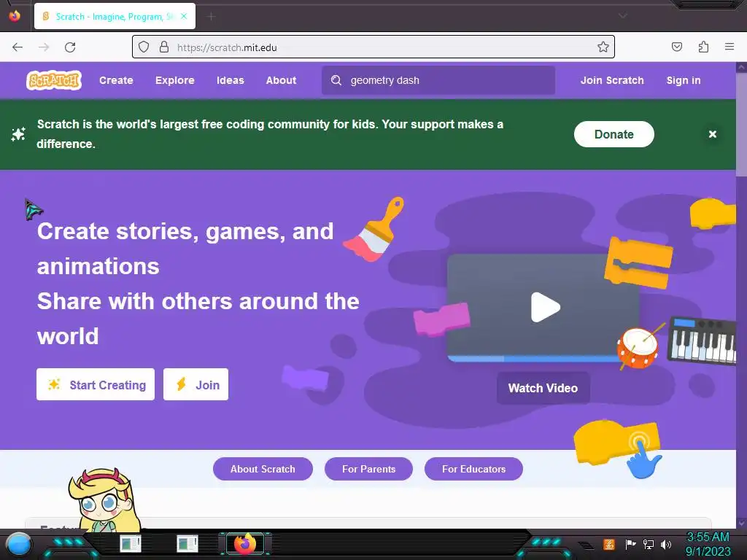Select the Scratch browser tab
This screenshot has height=560, width=747.
point(115,17)
